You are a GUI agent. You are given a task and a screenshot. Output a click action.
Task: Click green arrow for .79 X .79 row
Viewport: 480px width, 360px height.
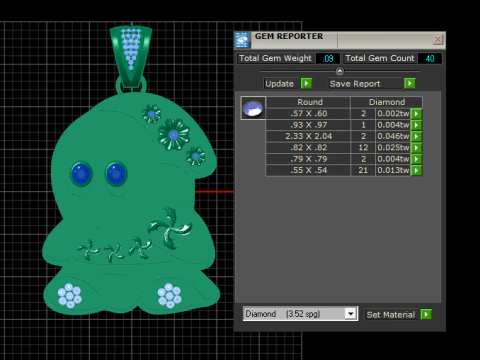click(416, 159)
